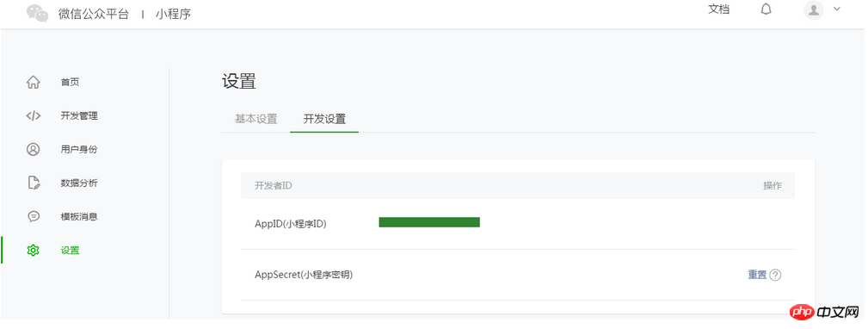This screenshot has width=868, height=329.
Task: Click the help question mark icon
Action: point(776,275)
